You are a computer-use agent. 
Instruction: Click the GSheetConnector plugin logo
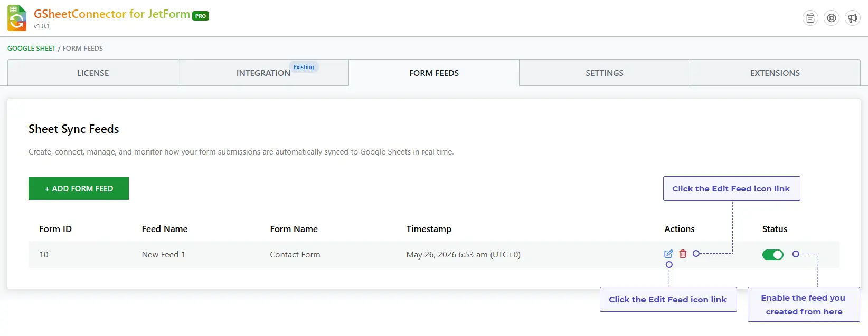pos(17,18)
